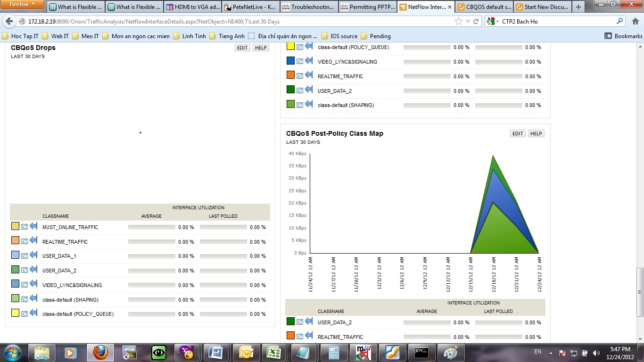Viewport: 644px width, 362px height.
Task: Open Pending bookmark folder
Action: [x=376, y=36]
